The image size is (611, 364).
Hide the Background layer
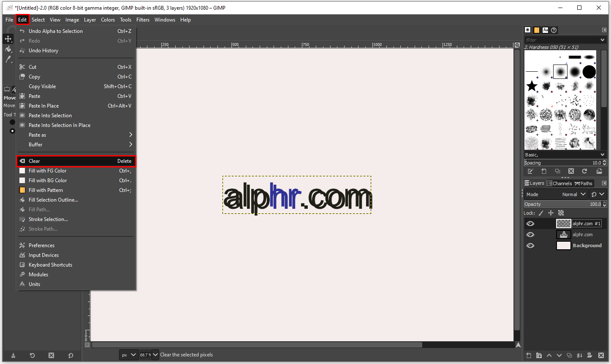tap(530, 245)
